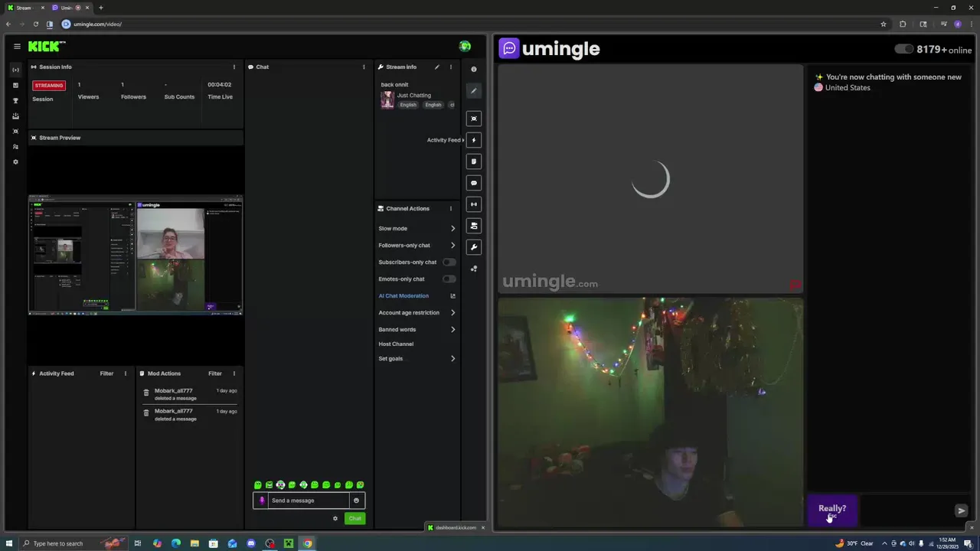Screen dimensions: 980x551
Task: Click the Kick logo
Action: 47,47
